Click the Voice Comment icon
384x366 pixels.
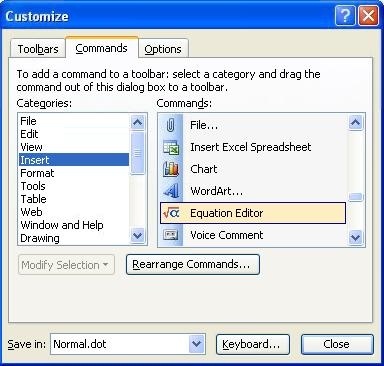[171, 235]
